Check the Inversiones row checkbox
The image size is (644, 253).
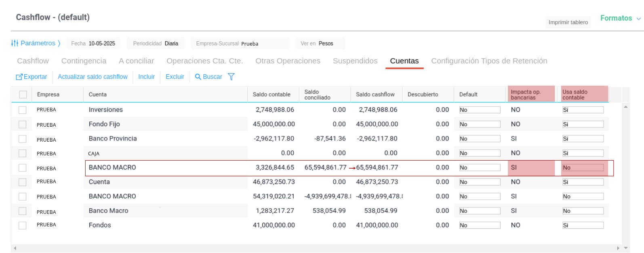[x=23, y=110]
